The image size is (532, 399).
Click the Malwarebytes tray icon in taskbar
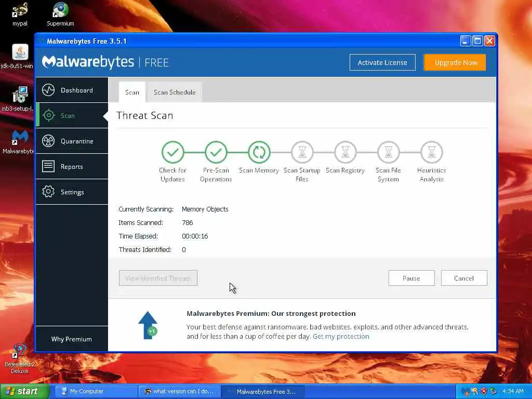465,392
